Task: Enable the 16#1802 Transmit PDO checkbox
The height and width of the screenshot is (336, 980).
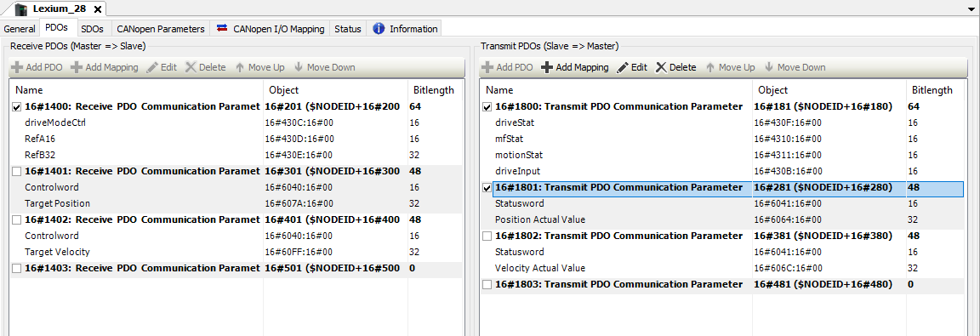Action: tap(487, 236)
